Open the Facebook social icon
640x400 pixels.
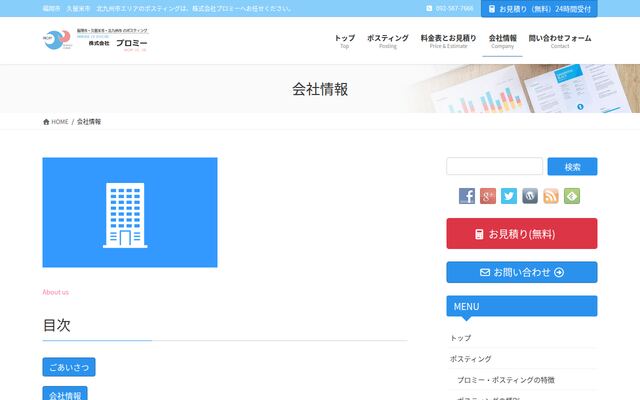tap(467, 196)
